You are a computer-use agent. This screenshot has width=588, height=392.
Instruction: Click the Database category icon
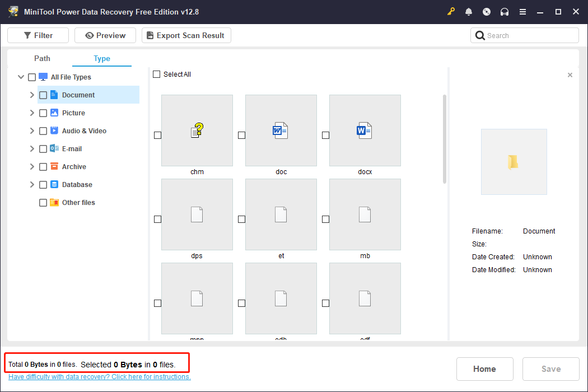(x=54, y=184)
